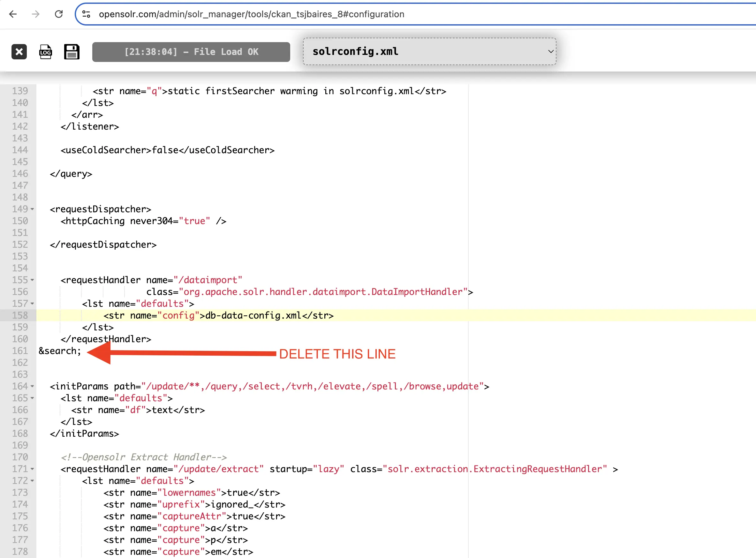Collapse dataimport requestHandler fold at line 155
The image size is (756, 558).
[x=33, y=280]
